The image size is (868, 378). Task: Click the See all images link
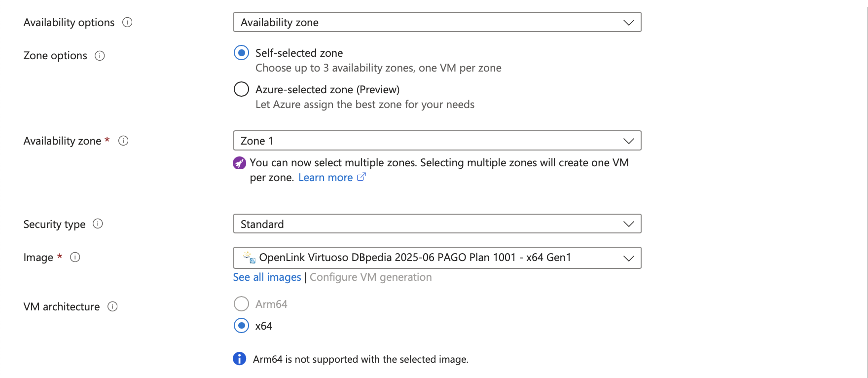coord(267,277)
